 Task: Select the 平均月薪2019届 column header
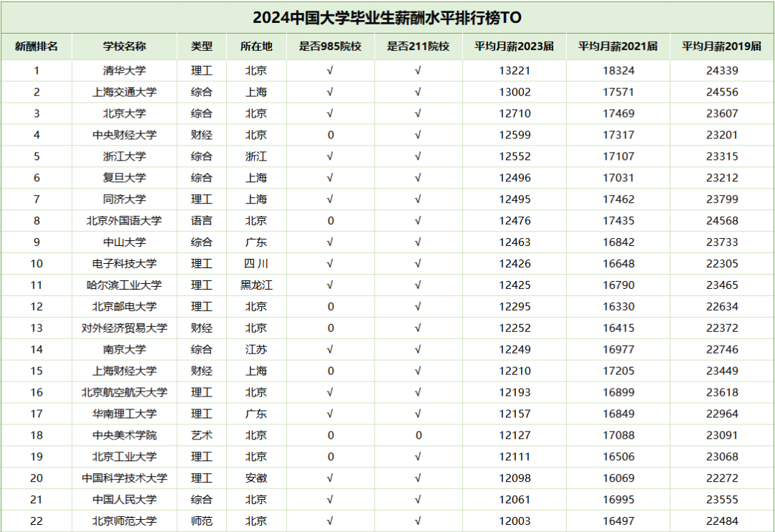[x=722, y=47]
